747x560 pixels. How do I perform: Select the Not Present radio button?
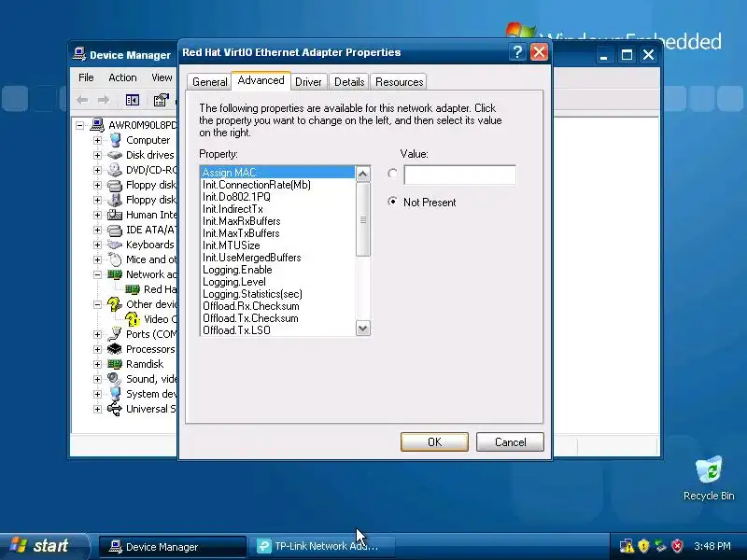click(392, 202)
